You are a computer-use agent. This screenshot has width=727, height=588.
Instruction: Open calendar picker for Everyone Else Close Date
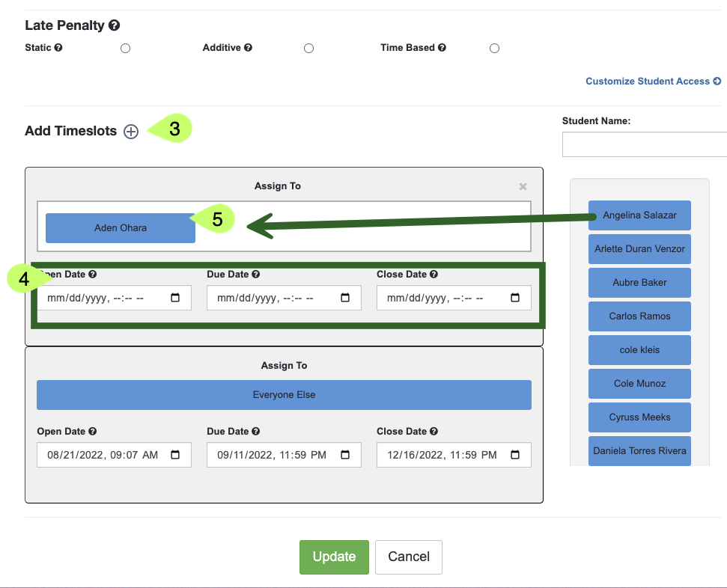tap(515, 455)
